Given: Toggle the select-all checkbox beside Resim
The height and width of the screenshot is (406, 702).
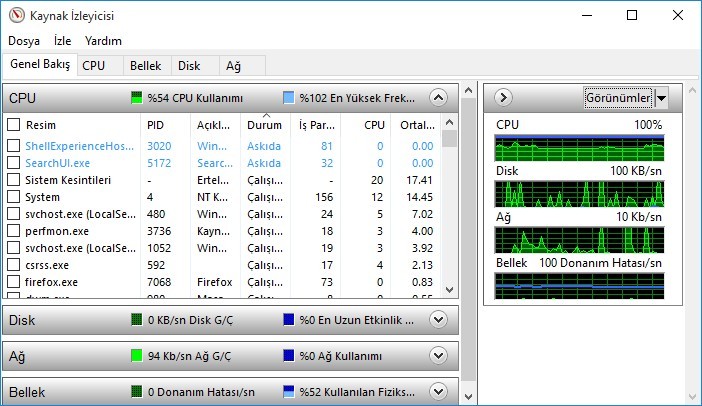Looking at the screenshot, I should tap(13, 124).
